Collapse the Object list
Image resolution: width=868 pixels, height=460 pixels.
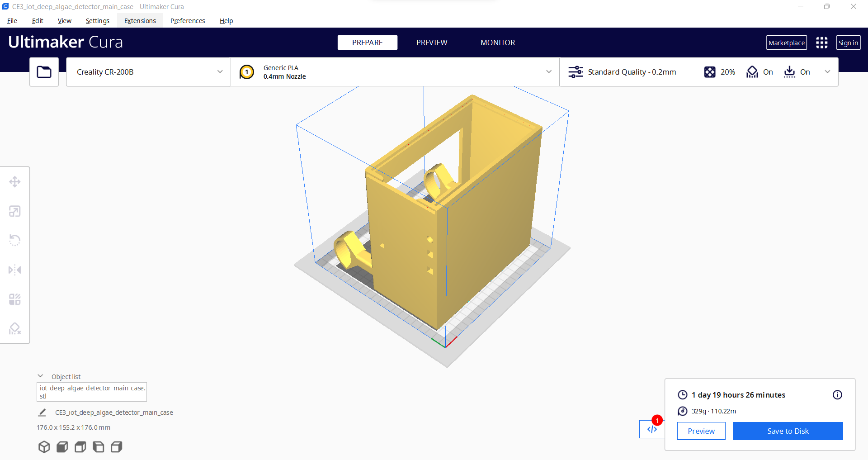pos(40,376)
